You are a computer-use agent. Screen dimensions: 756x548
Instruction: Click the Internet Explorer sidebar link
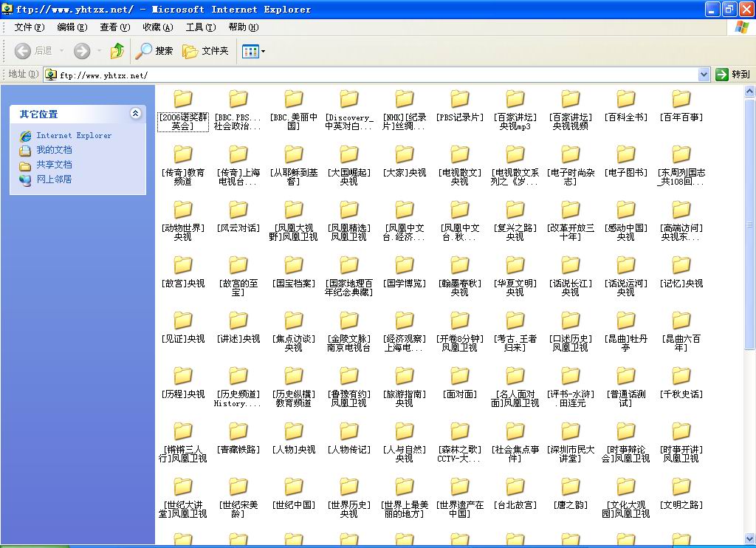coord(74,135)
